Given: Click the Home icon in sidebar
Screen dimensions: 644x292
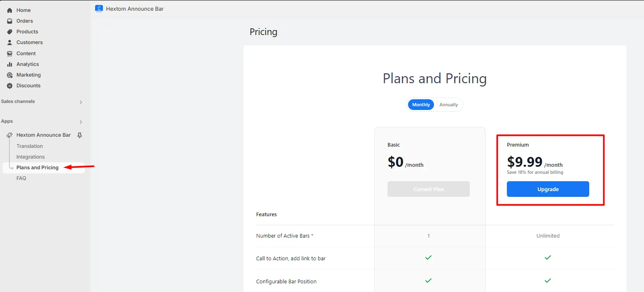Looking at the screenshot, I should tap(10, 10).
